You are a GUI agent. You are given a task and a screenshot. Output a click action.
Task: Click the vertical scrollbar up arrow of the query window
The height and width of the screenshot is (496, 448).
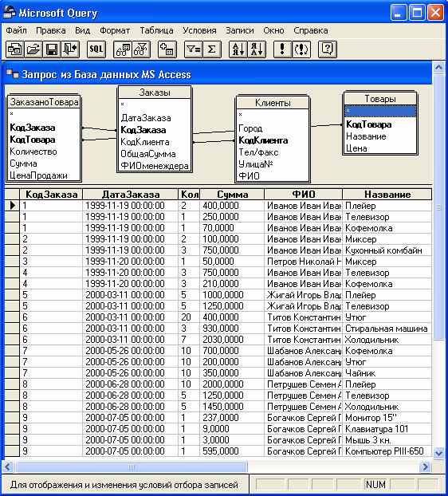438,67
